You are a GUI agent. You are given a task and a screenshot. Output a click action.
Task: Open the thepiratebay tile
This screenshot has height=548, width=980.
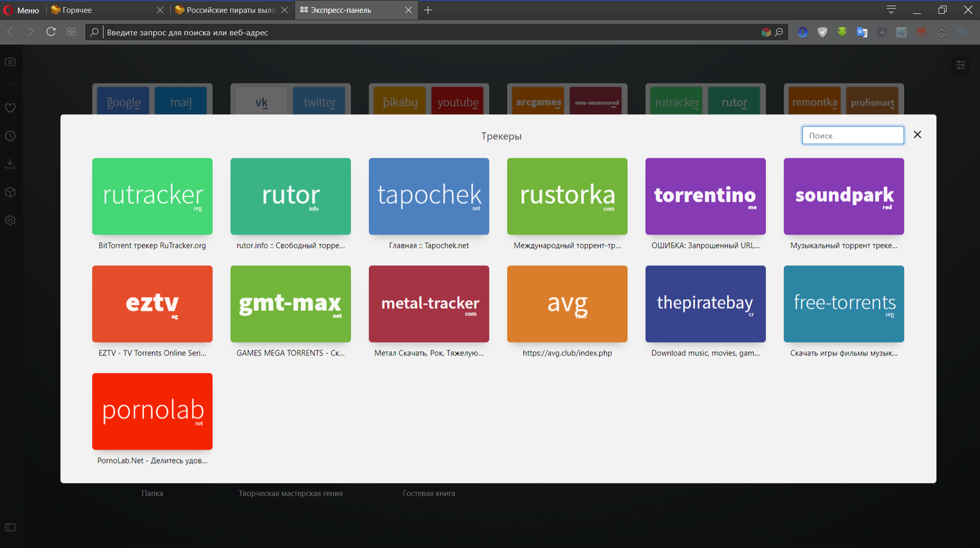pos(706,304)
